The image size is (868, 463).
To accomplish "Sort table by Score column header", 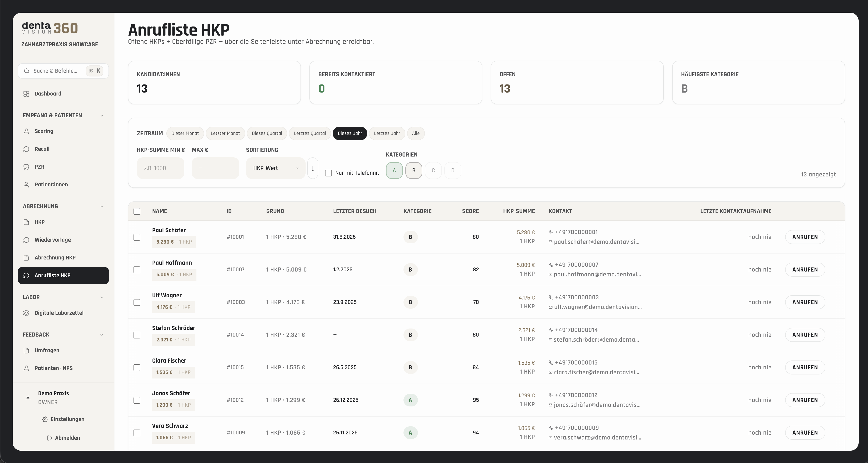I will (x=470, y=211).
